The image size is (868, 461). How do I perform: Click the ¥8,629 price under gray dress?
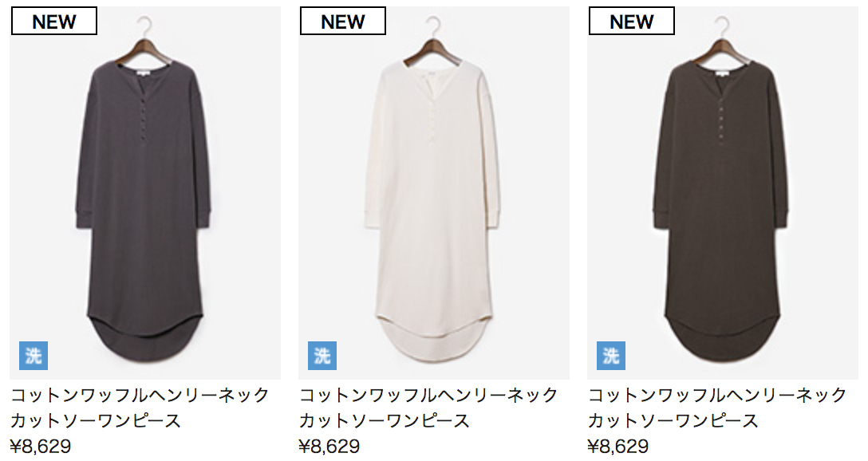click(x=41, y=446)
